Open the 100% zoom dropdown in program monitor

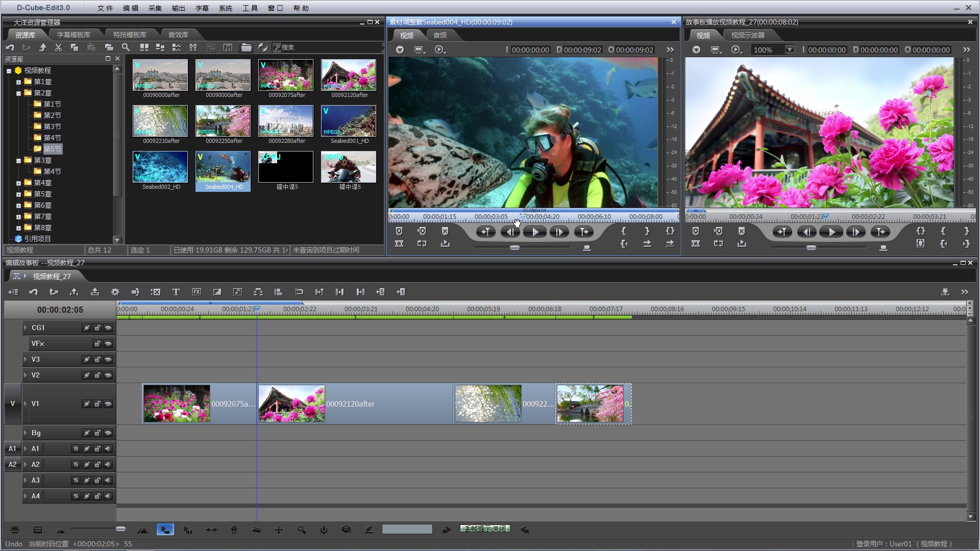(x=790, y=50)
